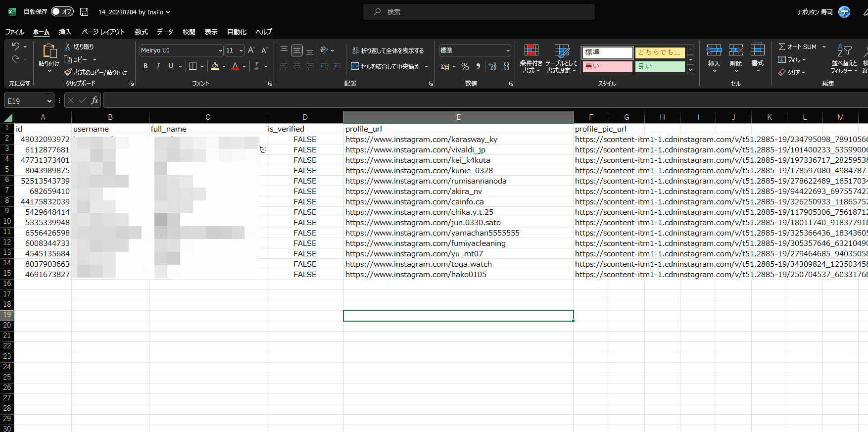Expand the AutoSum (オート SUM) dropdown arrow
The image size is (868, 432).
click(x=824, y=47)
